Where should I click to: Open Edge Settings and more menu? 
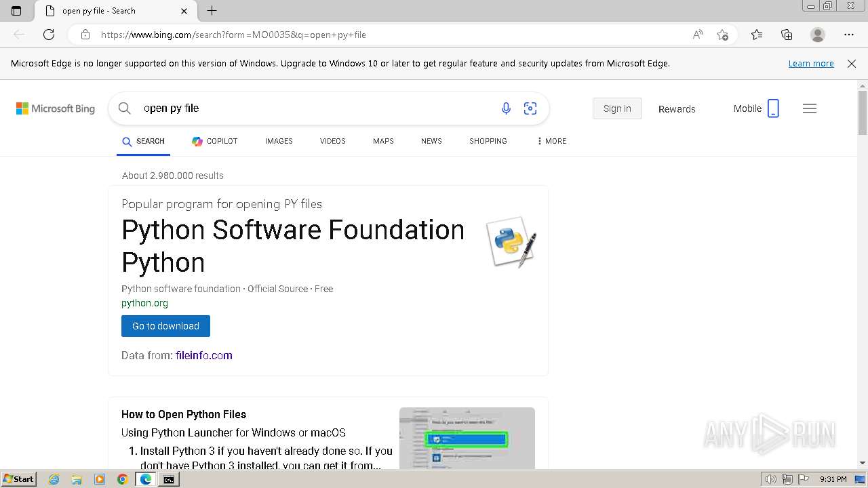tap(849, 35)
